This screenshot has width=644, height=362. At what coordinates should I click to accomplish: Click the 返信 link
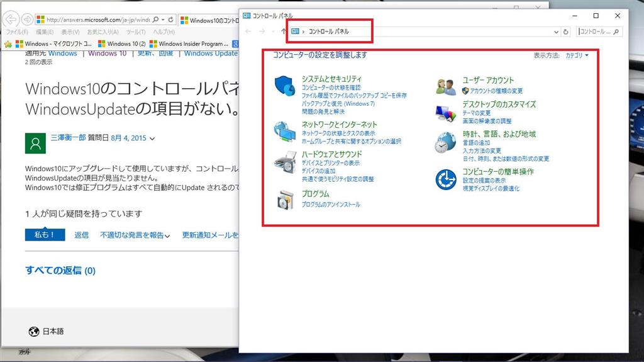pos(81,235)
